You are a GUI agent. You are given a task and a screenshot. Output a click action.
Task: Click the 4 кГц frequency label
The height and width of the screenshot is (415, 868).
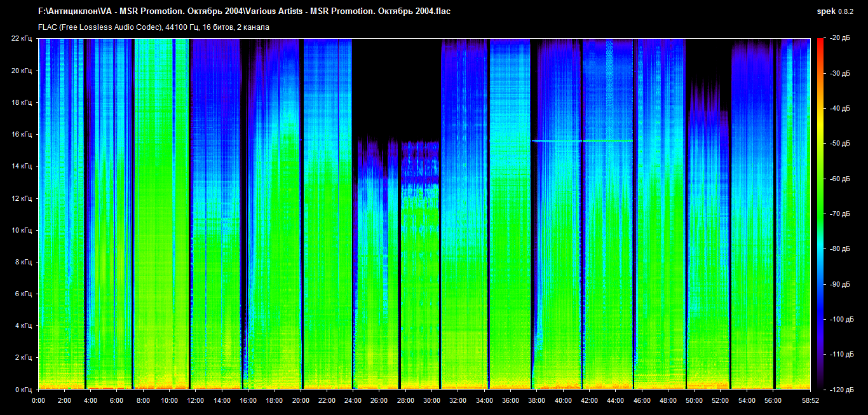tap(24, 325)
